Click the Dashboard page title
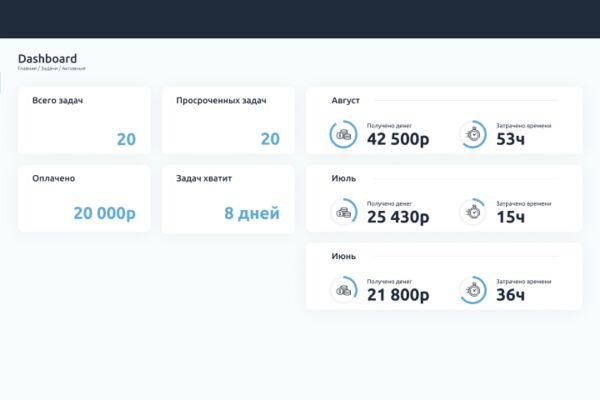 (x=47, y=59)
